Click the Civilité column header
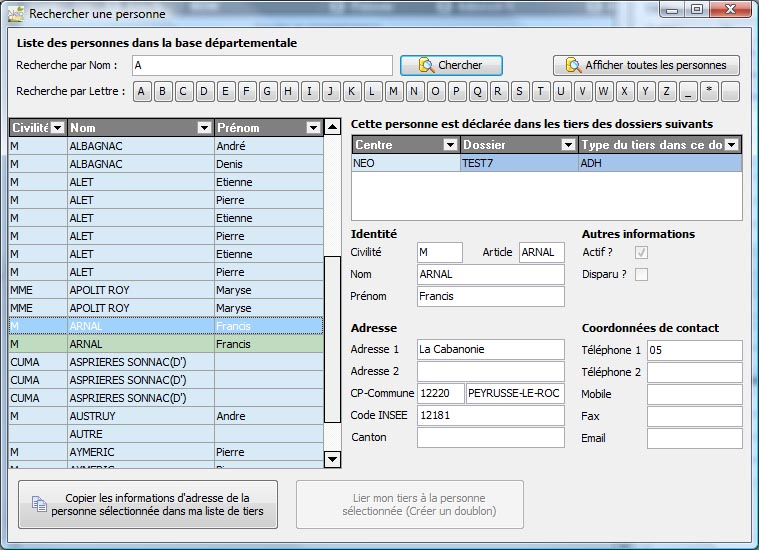 (38, 128)
